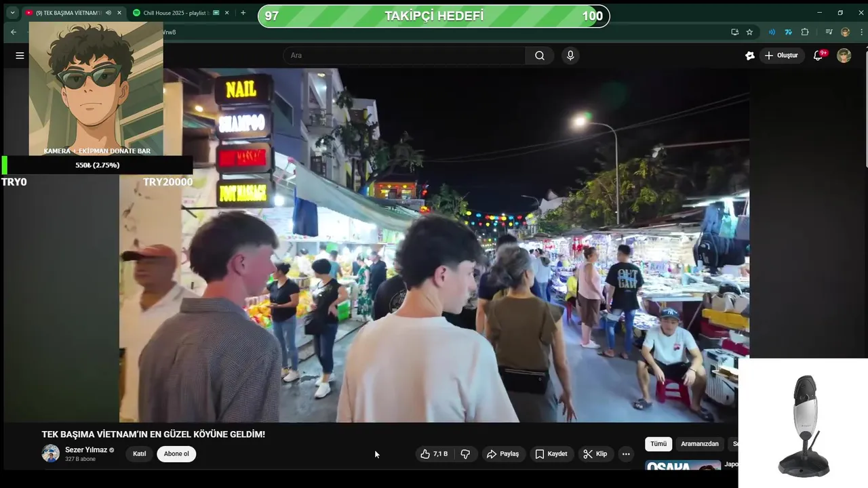
Task: Click the search magnifier button
Action: click(540, 56)
